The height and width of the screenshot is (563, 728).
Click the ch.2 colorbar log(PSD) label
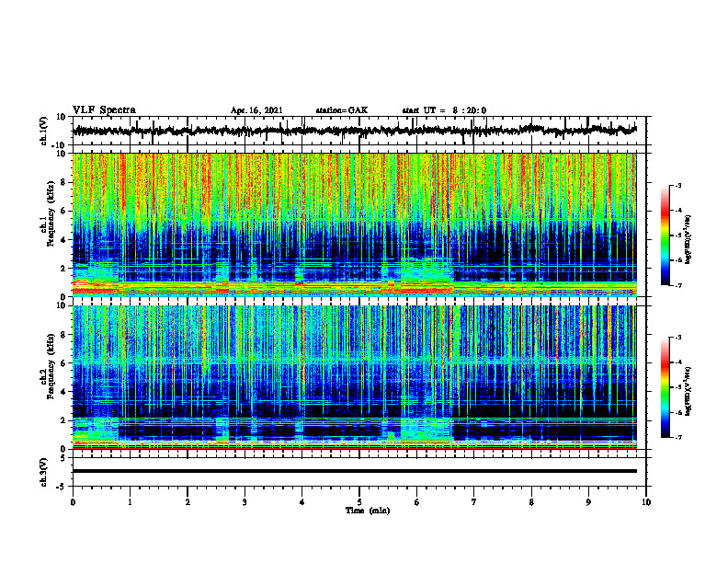point(688,391)
